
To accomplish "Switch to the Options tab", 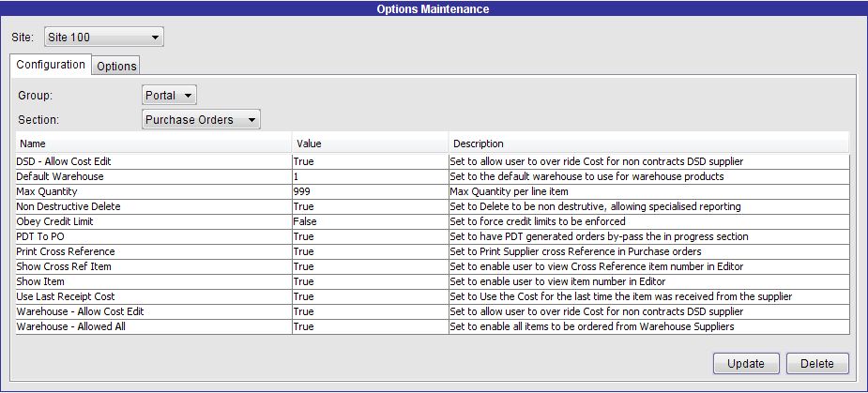I will (116, 66).
